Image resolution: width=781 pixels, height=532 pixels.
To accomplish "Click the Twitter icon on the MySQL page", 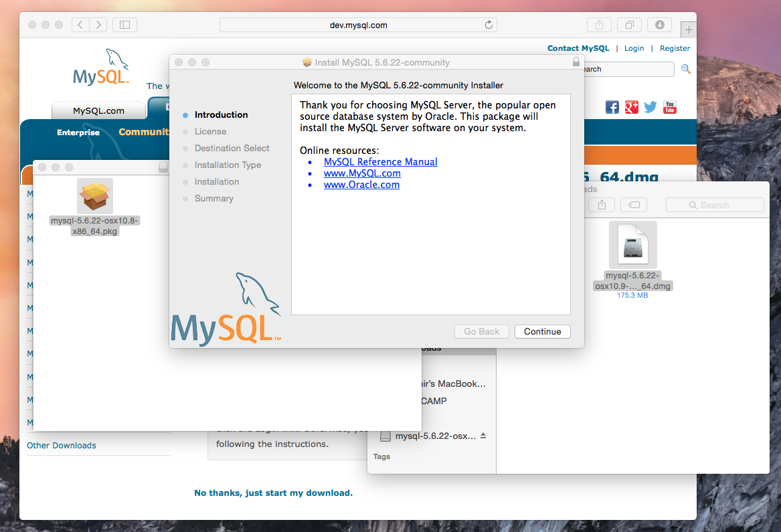I will pyautogui.click(x=650, y=107).
